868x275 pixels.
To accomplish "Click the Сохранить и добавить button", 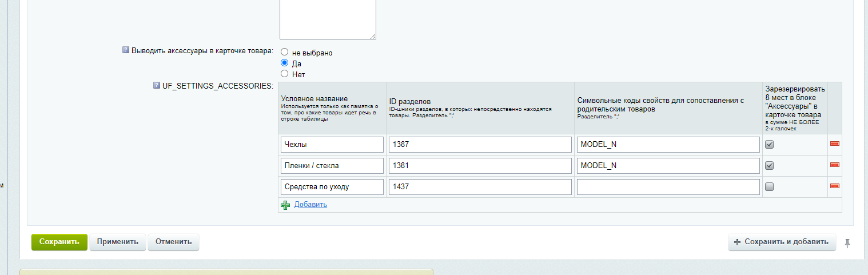I will click(x=782, y=242).
